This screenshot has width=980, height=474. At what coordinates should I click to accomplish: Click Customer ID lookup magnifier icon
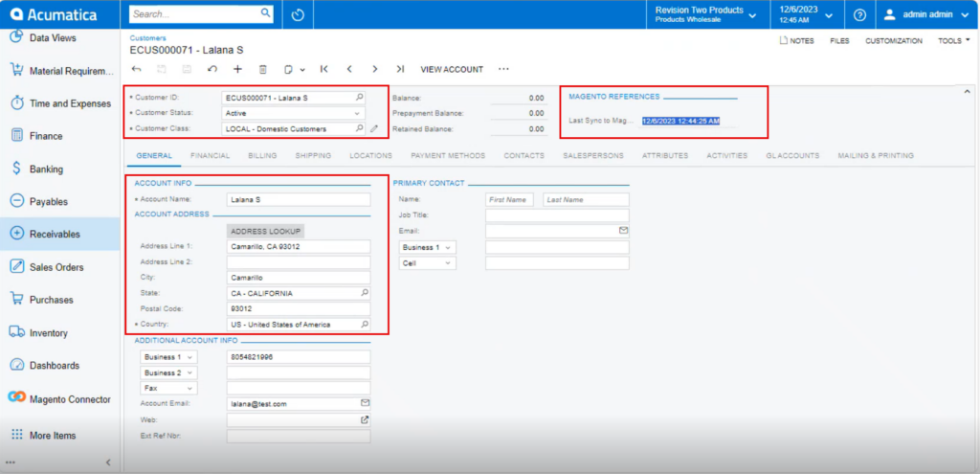[360, 98]
